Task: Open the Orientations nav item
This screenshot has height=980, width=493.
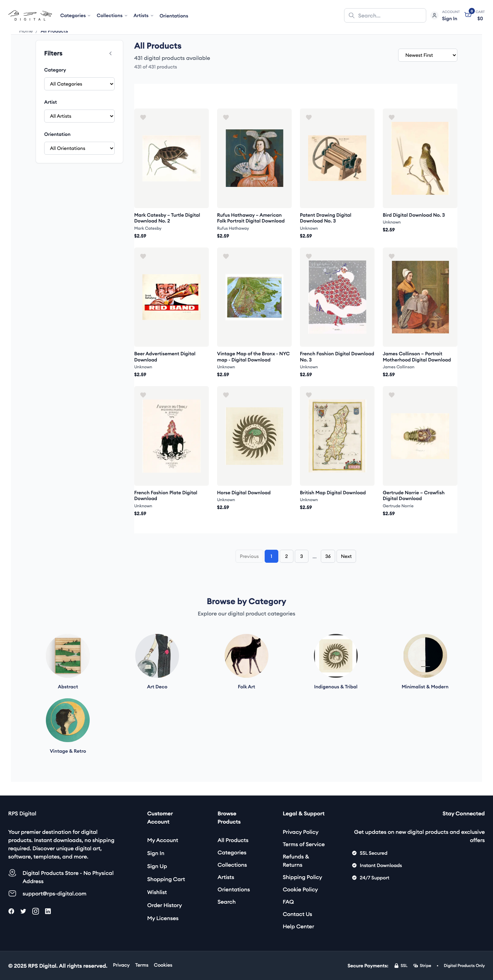Action: coord(174,16)
